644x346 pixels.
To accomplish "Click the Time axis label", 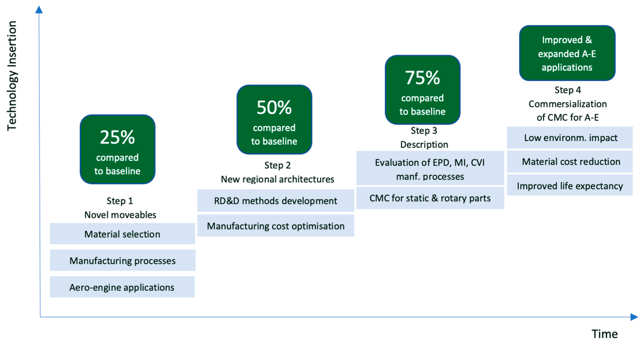I will 605,334.
